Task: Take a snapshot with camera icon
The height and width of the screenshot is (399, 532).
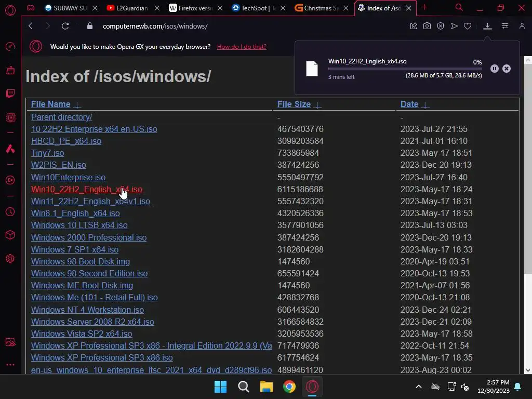Action: coord(427,26)
